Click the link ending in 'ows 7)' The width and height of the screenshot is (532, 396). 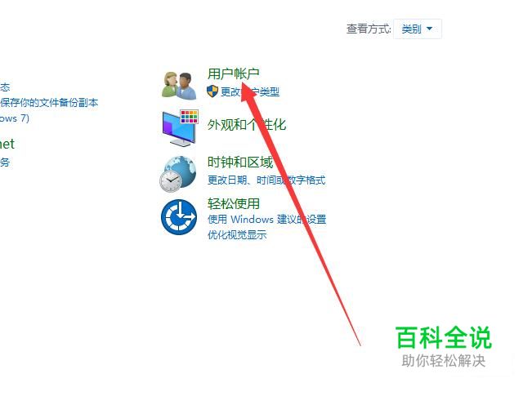pos(15,118)
